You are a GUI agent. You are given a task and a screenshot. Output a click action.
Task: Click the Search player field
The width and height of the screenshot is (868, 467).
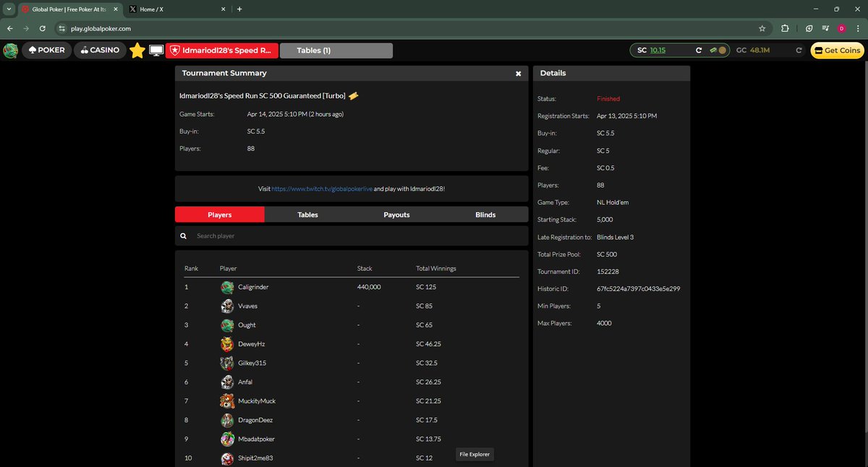(359, 236)
